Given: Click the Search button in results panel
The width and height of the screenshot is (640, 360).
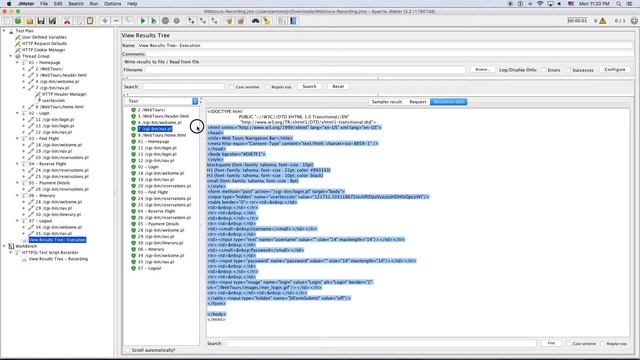Looking at the screenshot, I should [x=309, y=87].
